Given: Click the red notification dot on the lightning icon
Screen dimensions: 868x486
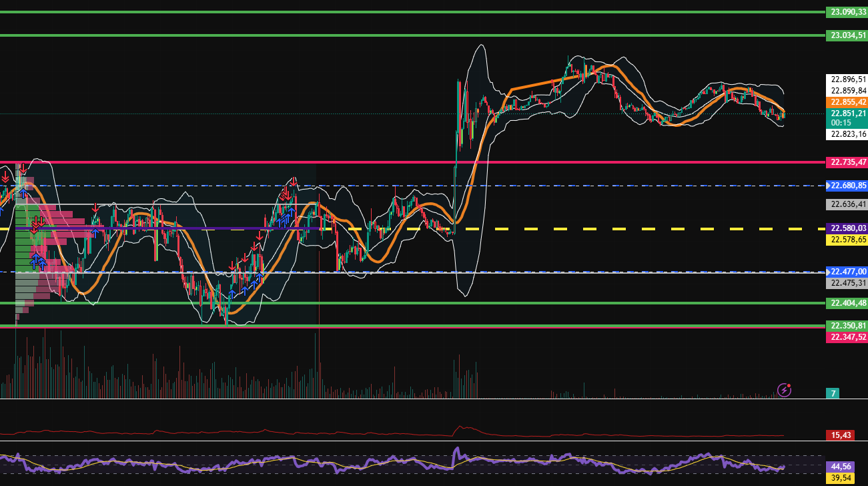Looking at the screenshot, I should tap(787, 385).
